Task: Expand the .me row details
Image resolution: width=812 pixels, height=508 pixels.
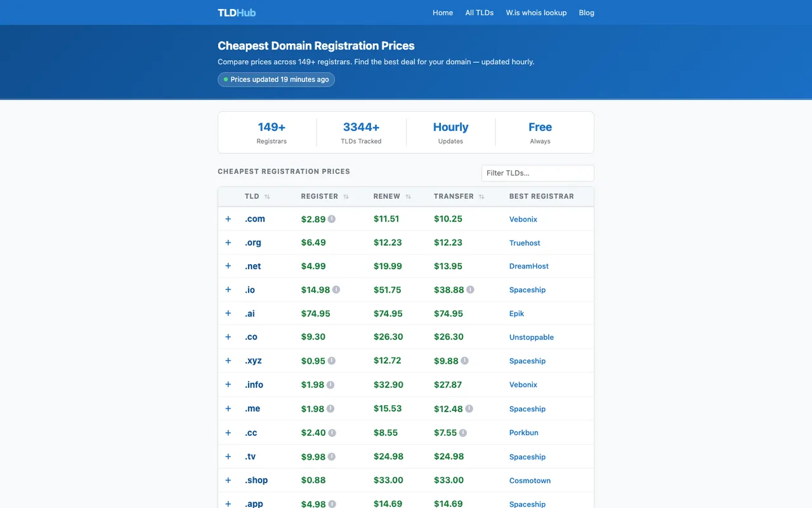Action: pyautogui.click(x=228, y=409)
